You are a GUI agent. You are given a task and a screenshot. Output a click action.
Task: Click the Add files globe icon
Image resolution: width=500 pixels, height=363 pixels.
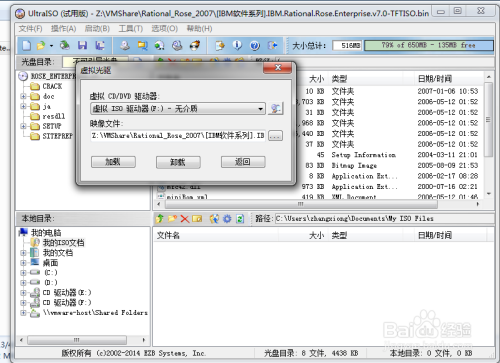[x=214, y=219]
